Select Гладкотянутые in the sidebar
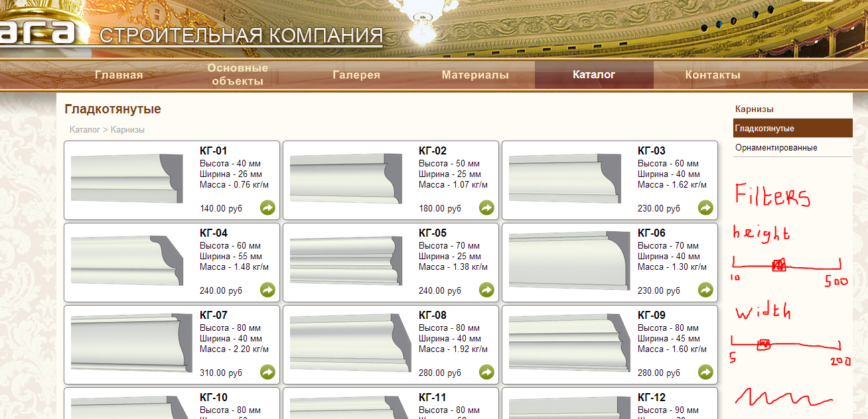The height and width of the screenshot is (419, 868). click(793, 128)
